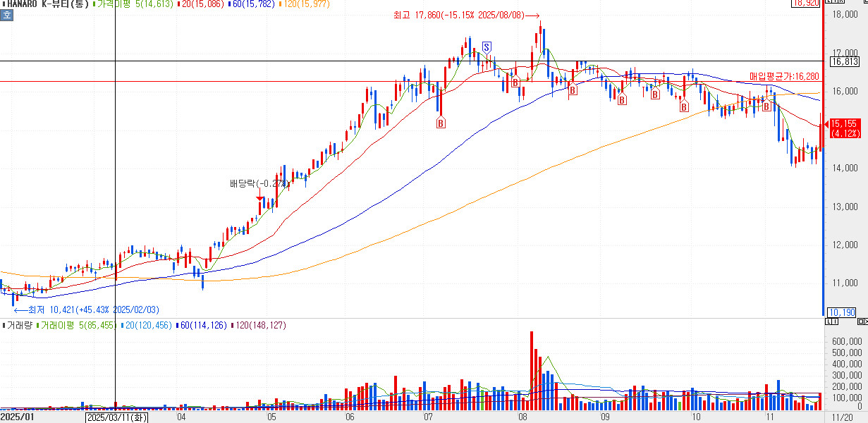Click the 2025/01 label on the date axis
Image resolution: width=868 pixels, height=423 pixels.
point(16,417)
